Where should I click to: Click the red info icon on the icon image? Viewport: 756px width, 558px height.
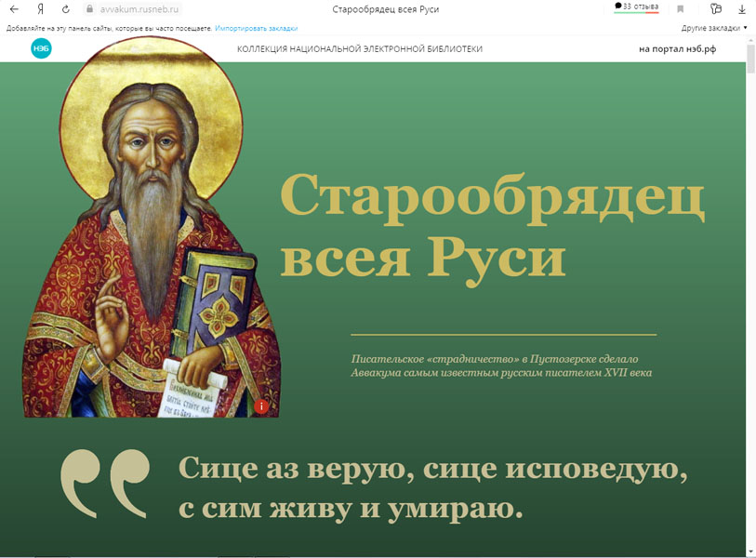click(x=261, y=406)
